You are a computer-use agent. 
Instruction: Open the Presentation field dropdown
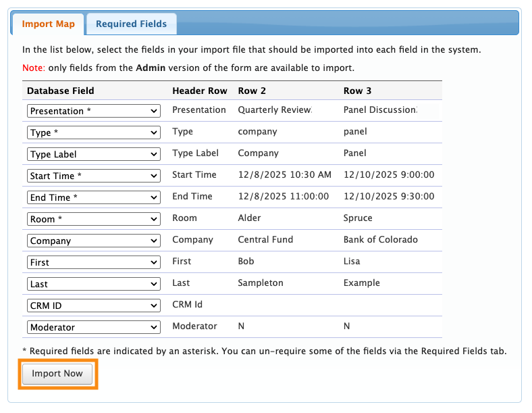(94, 111)
